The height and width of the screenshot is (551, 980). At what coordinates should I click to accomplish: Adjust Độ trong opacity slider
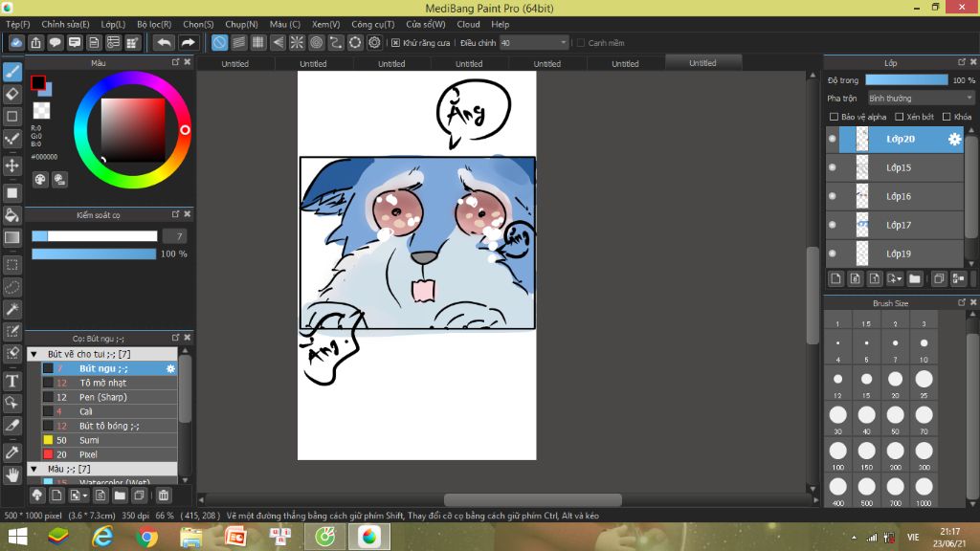coord(906,80)
